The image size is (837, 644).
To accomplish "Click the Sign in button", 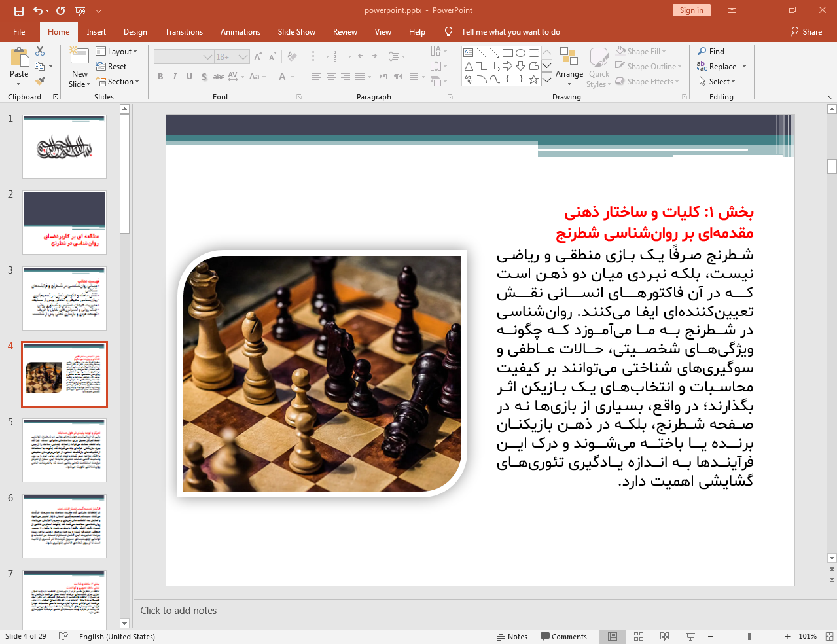I will coord(691,10).
